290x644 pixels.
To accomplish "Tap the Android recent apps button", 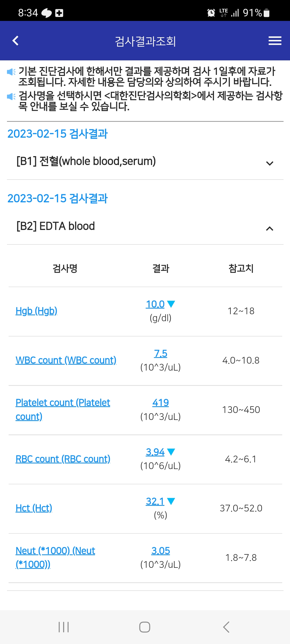I will click(x=64, y=627).
